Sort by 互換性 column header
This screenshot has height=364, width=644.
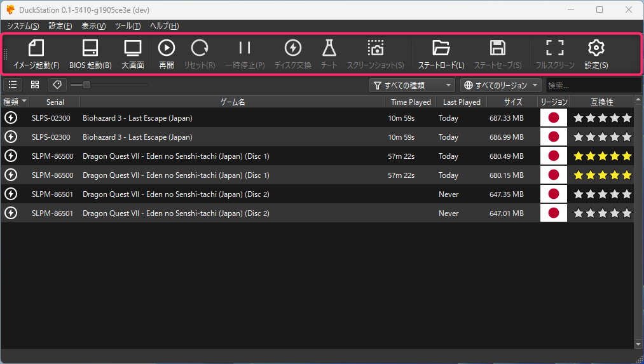tap(602, 102)
